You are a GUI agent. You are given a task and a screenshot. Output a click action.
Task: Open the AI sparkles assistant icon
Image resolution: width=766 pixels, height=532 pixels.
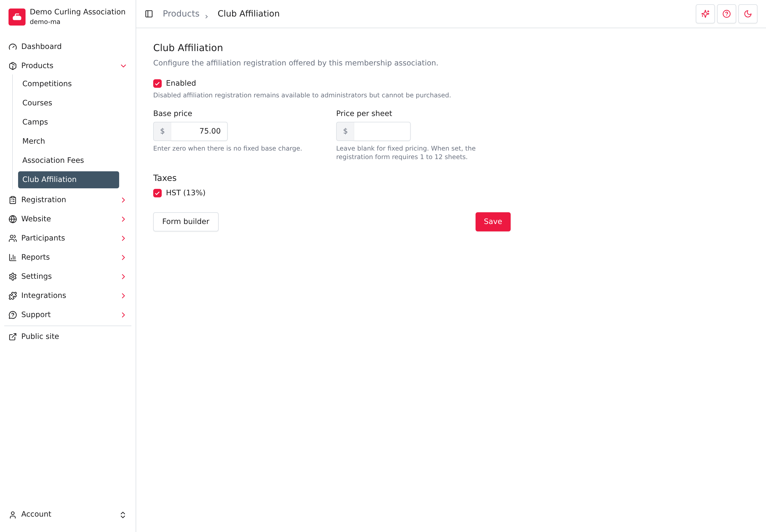coord(705,14)
